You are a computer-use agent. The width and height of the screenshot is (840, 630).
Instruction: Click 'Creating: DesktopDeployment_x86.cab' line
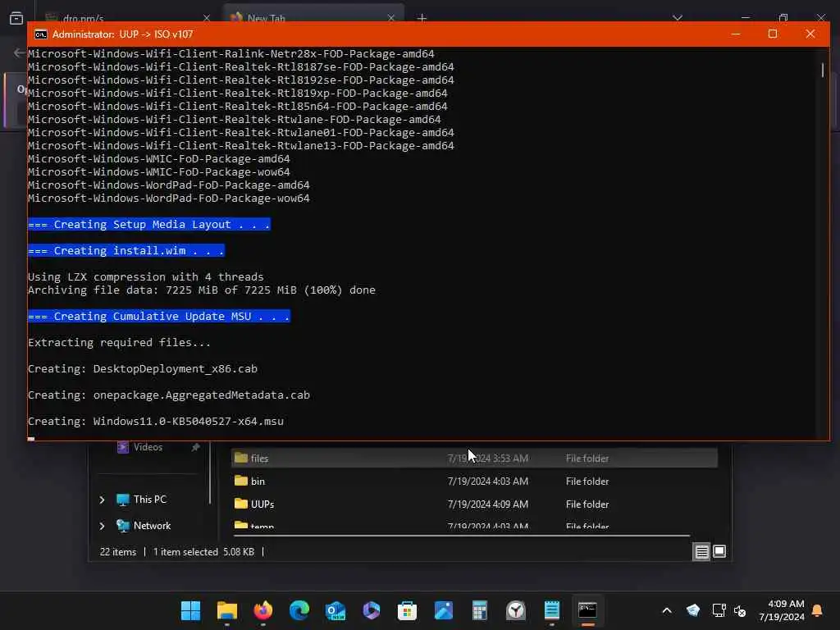click(143, 368)
